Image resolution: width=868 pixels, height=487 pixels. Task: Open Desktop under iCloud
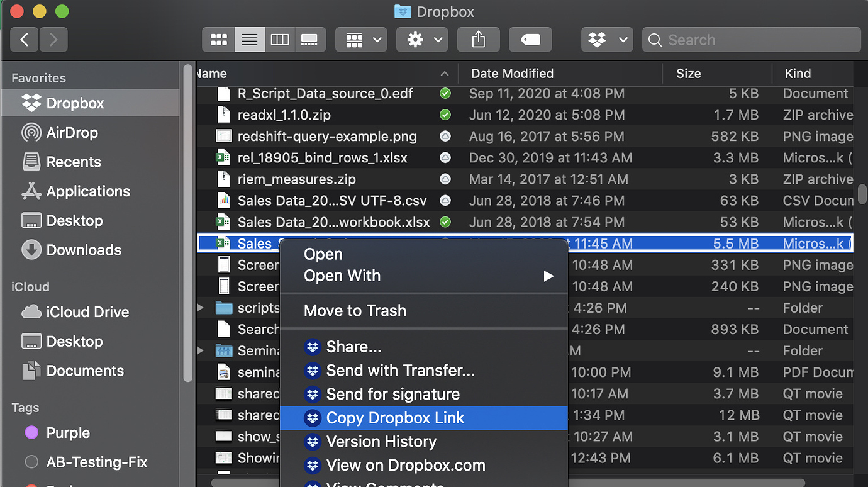coord(90,341)
